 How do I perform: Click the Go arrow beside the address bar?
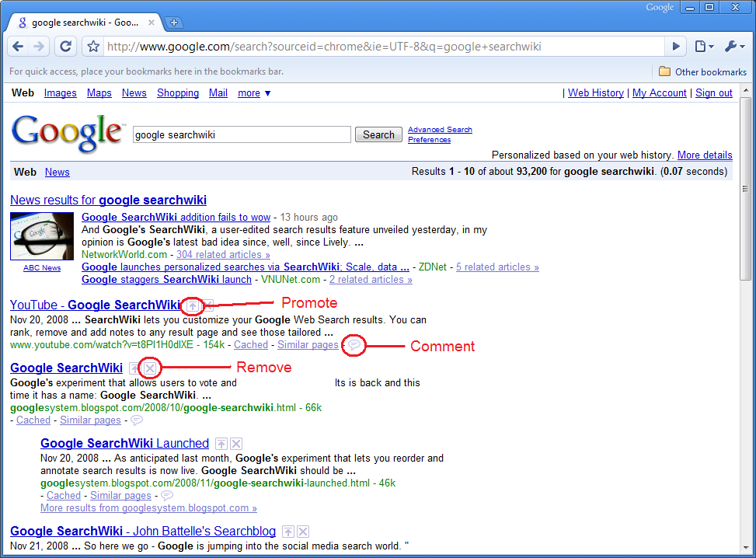(x=676, y=47)
